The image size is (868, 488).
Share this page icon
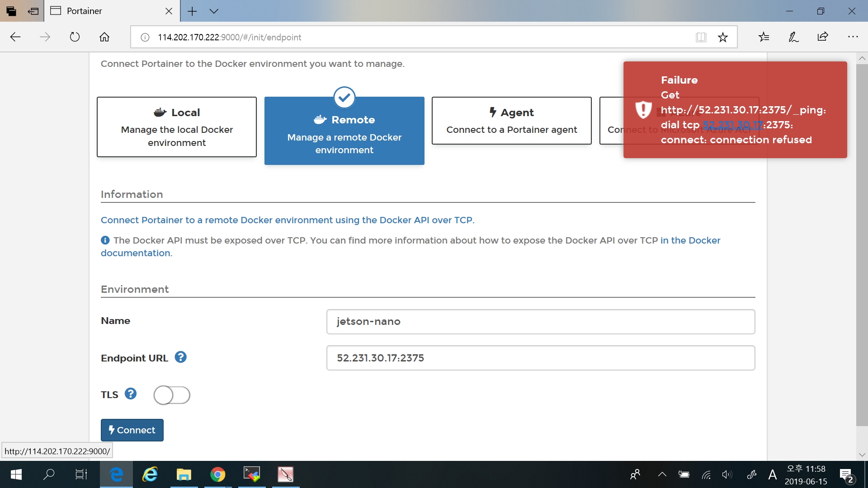(823, 37)
